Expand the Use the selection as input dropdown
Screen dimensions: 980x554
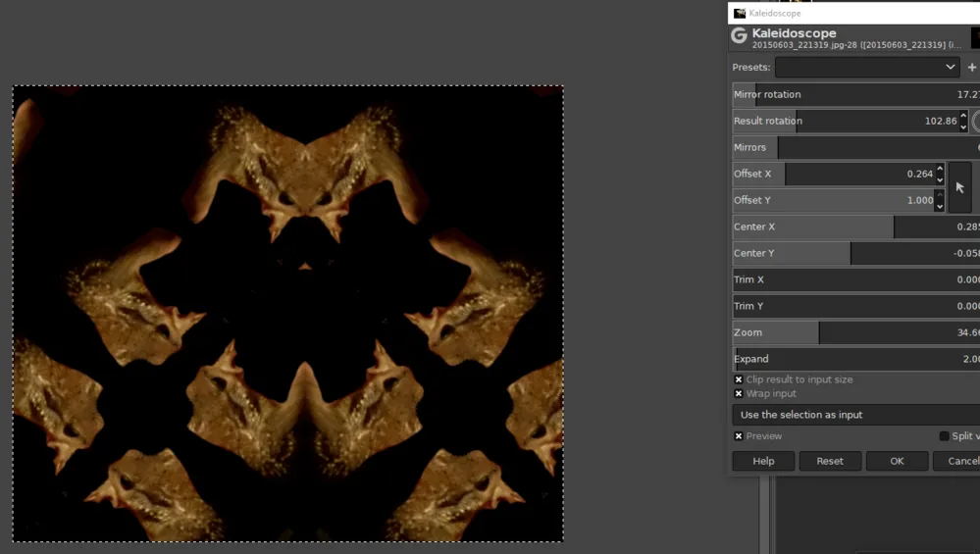pyautogui.click(x=856, y=415)
